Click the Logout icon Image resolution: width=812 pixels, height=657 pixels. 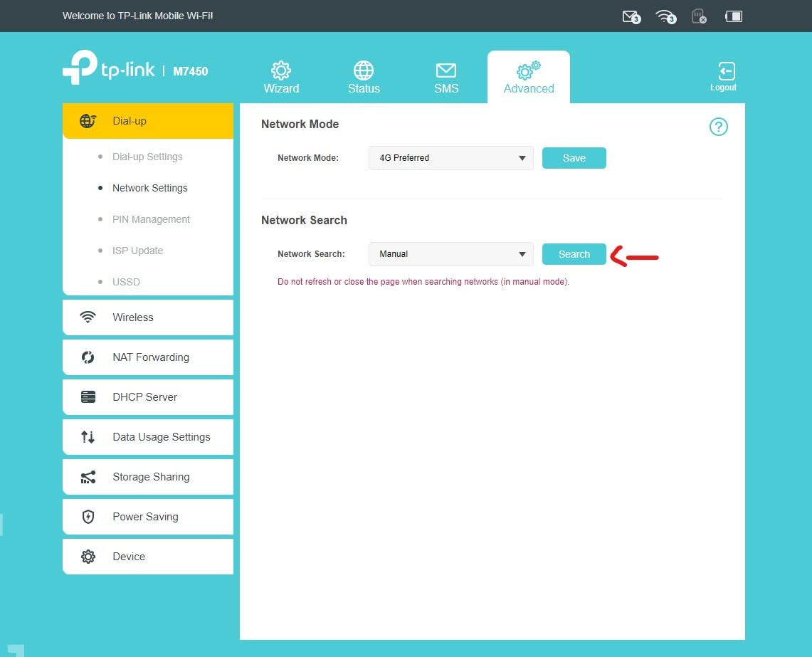coord(724,77)
